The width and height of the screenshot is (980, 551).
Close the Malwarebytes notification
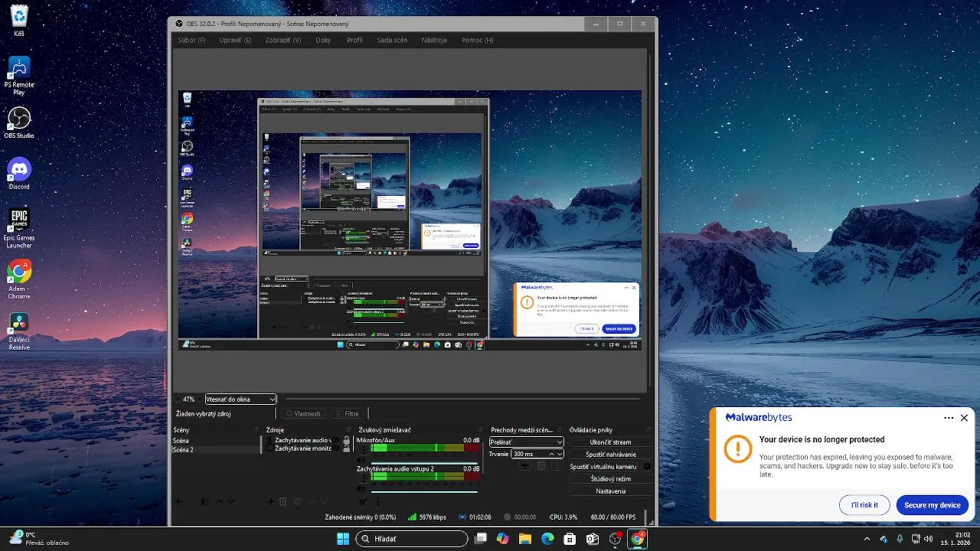(964, 418)
